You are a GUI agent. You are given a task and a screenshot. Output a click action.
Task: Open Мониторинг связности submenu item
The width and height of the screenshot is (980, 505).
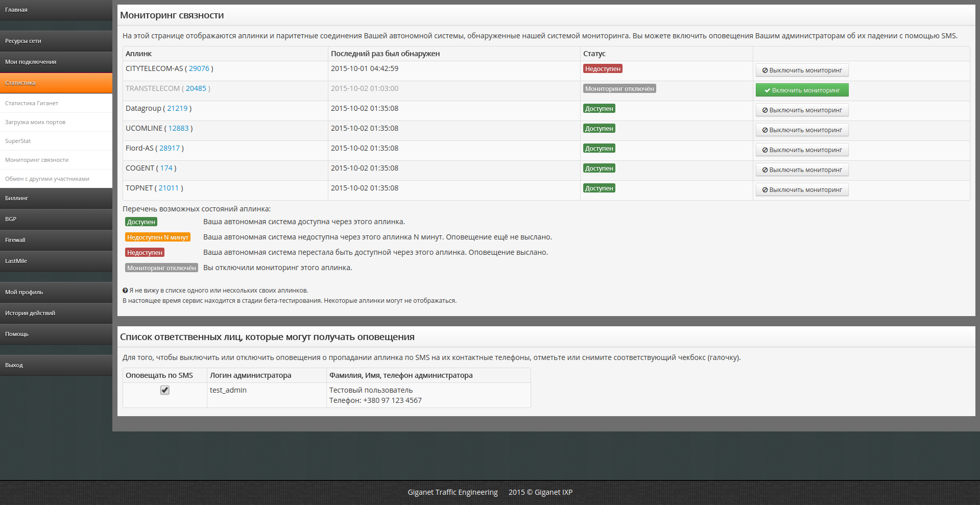[x=56, y=160]
